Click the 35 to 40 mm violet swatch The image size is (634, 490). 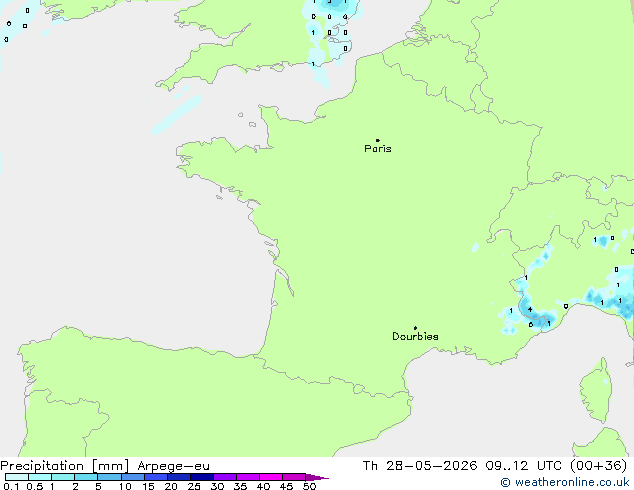(248, 477)
